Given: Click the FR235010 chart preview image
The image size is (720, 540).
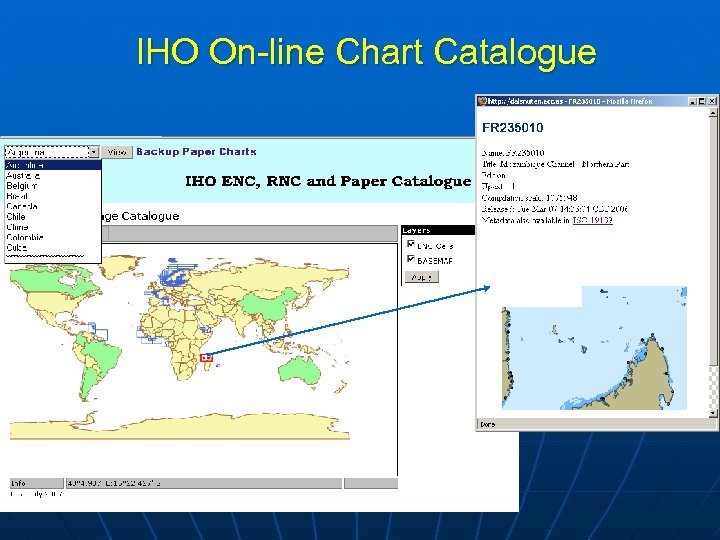Looking at the screenshot, I should (594, 348).
